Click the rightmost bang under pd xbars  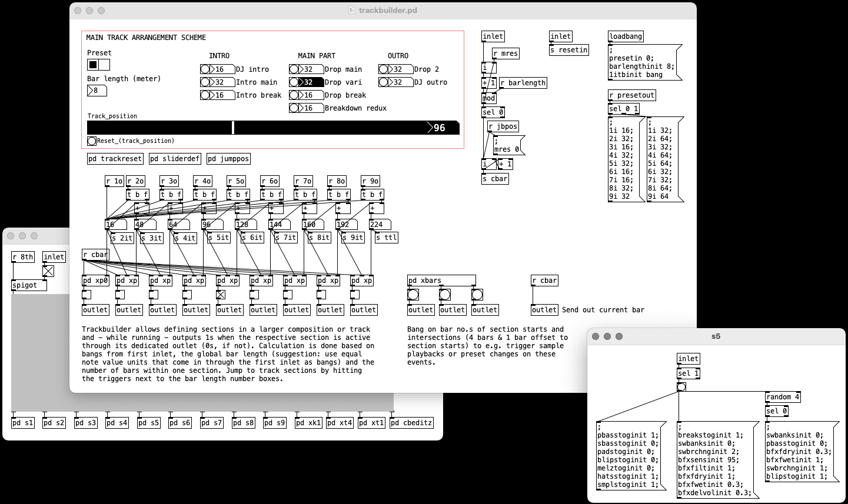pos(477,295)
